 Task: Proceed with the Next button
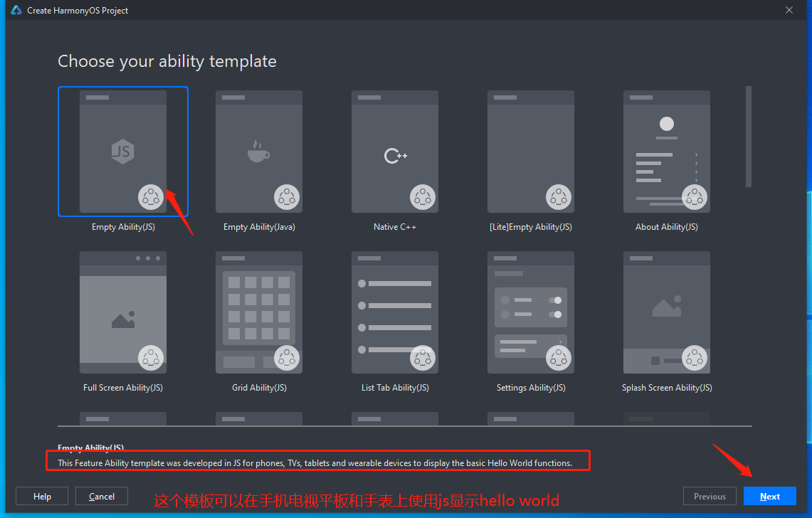[769, 496]
